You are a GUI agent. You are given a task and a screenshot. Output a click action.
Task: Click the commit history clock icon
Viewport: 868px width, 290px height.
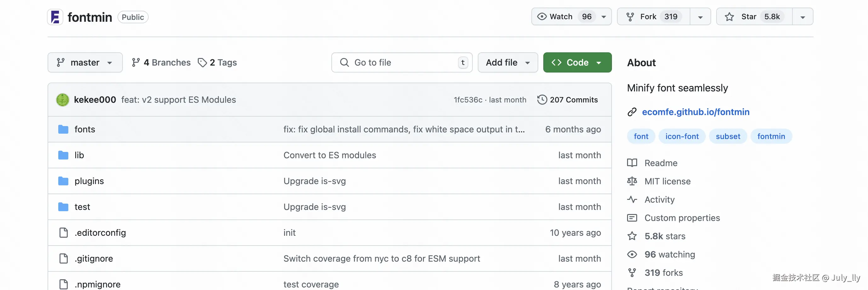point(542,100)
